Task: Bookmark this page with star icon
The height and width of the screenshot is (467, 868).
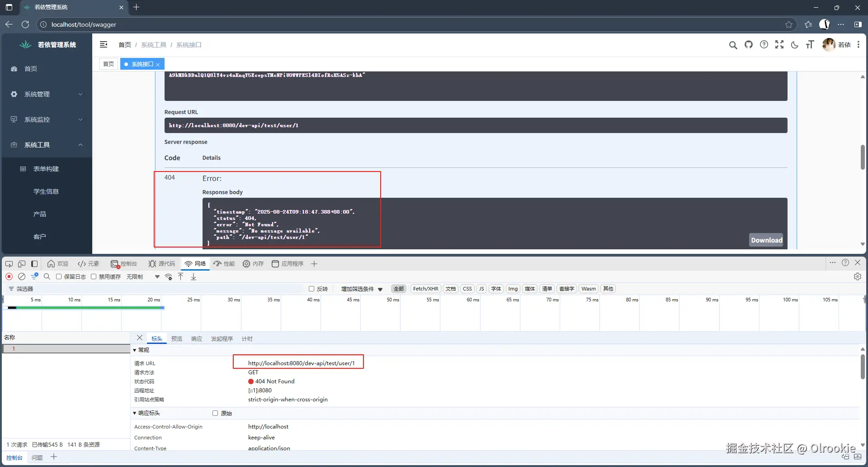Action: coord(789,24)
